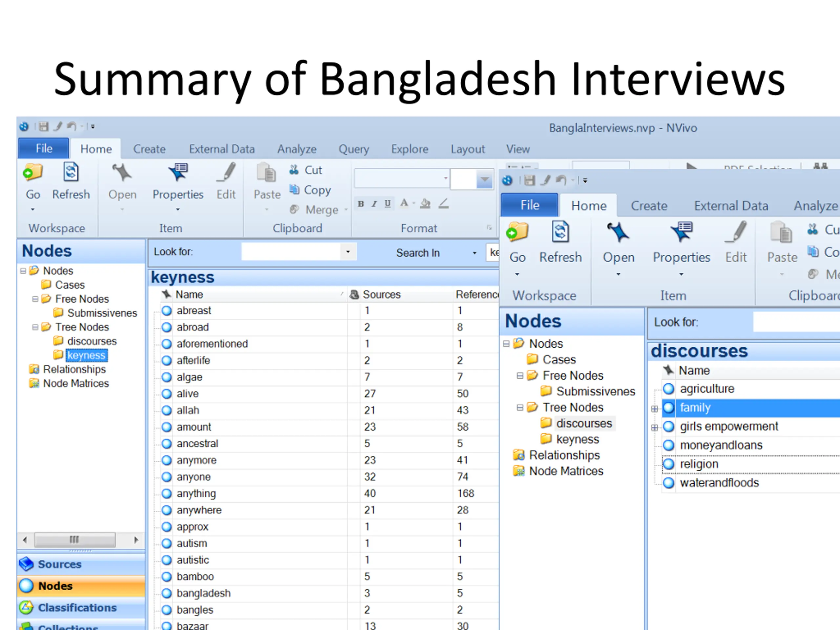Click the Merge button in back window
Image resolution: width=840 pixels, height=630 pixels.
[x=314, y=210]
